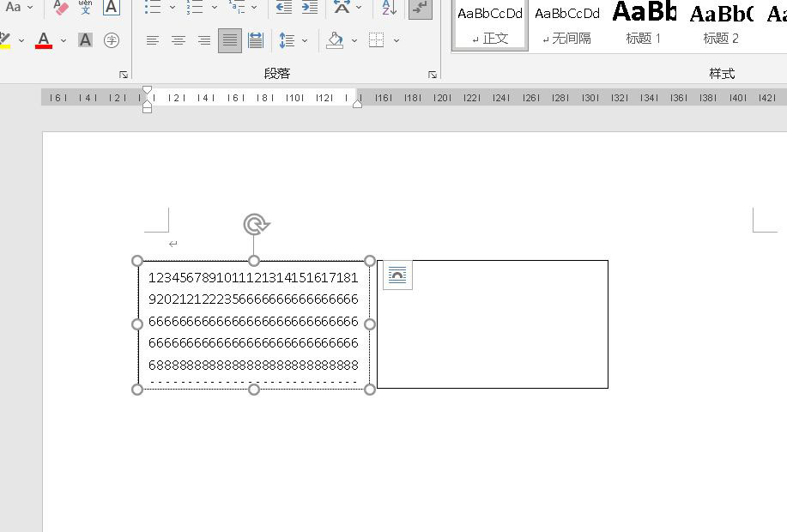The image size is (787, 532).
Task: Click the clear formatting eraser icon
Action: (61, 8)
